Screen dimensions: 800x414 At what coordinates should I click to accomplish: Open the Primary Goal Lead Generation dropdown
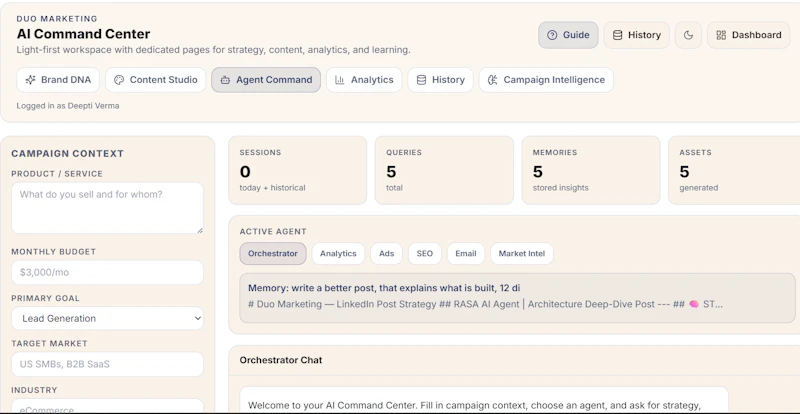107,319
